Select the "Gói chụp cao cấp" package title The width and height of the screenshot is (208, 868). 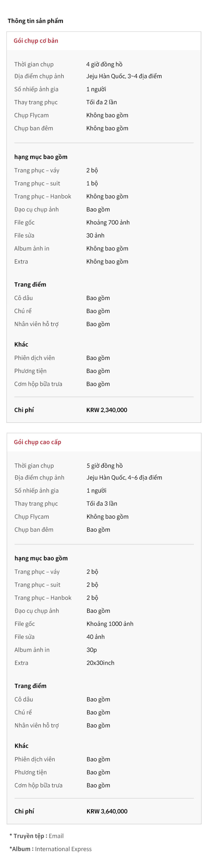pyautogui.click(x=37, y=442)
